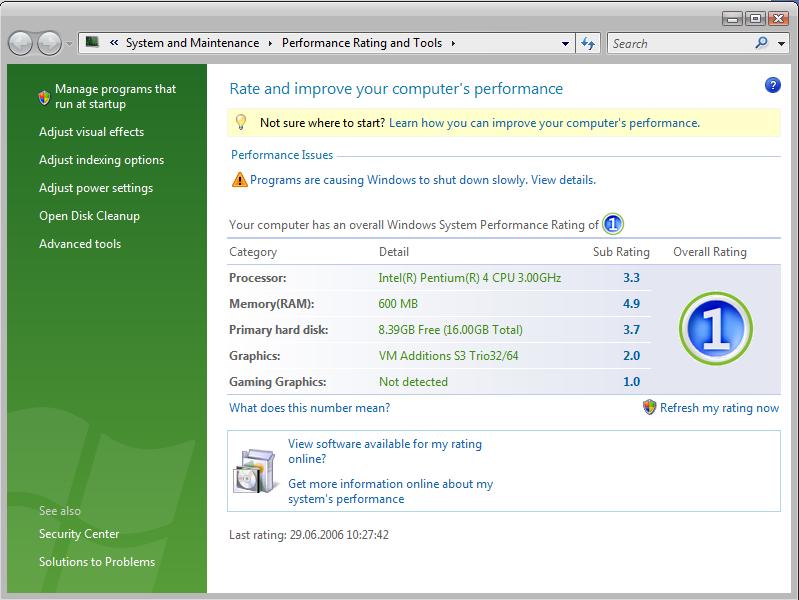
Task: Open Manage programs that run at startup
Action: coord(115,96)
